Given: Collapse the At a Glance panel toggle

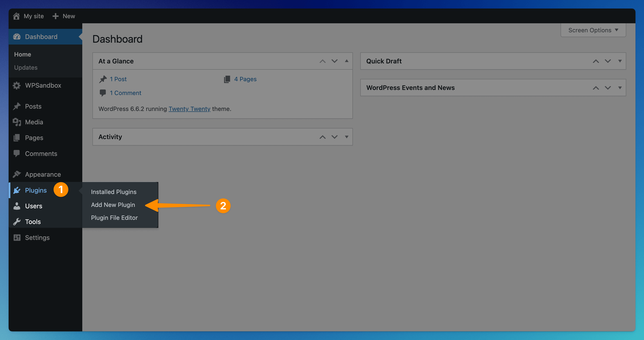Looking at the screenshot, I should tap(346, 61).
